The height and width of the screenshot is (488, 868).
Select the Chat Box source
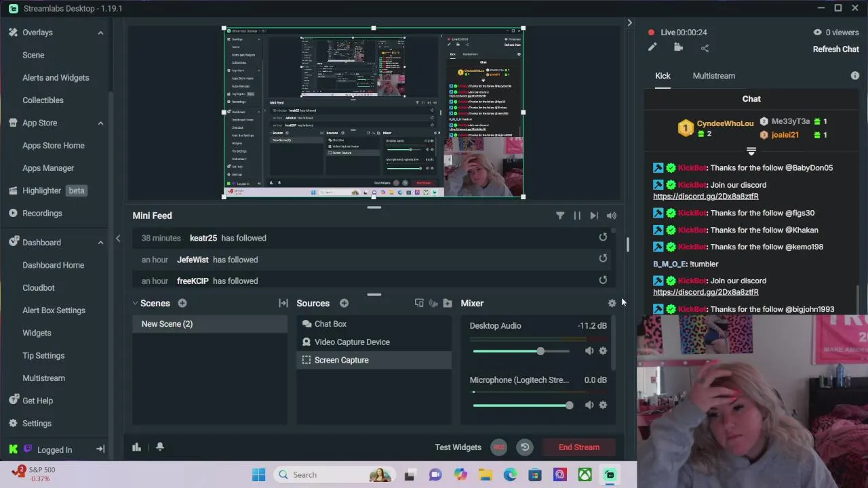click(374, 324)
